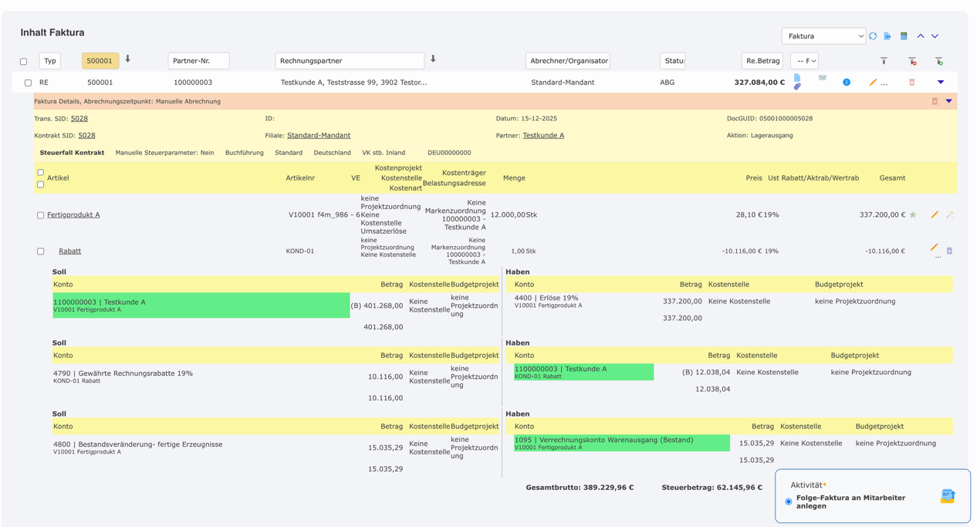Check the box for the Rabatt line
Image resolution: width=980 pixels, height=527 pixels.
click(41, 252)
